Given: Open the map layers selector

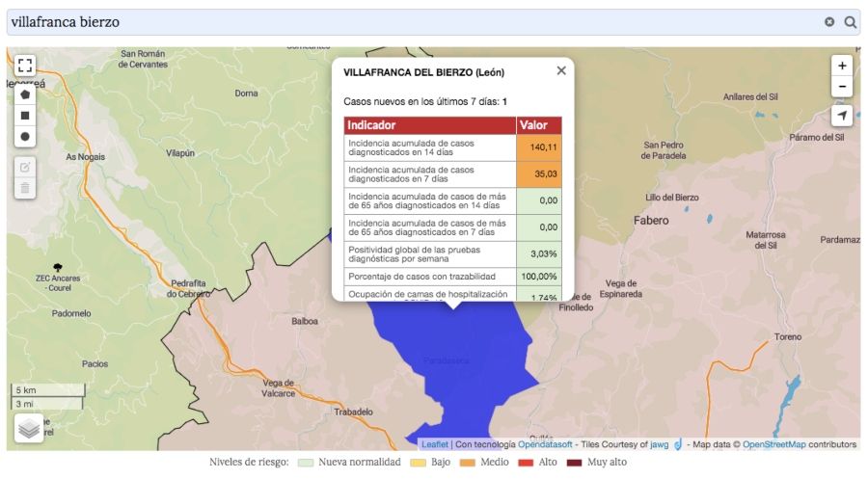Looking at the screenshot, I should click(x=29, y=428).
